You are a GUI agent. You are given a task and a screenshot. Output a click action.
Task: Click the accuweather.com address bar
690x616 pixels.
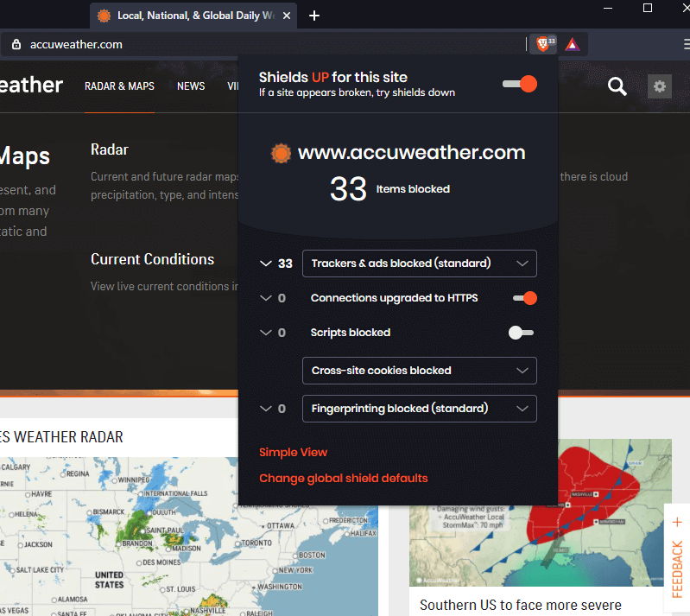259,44
